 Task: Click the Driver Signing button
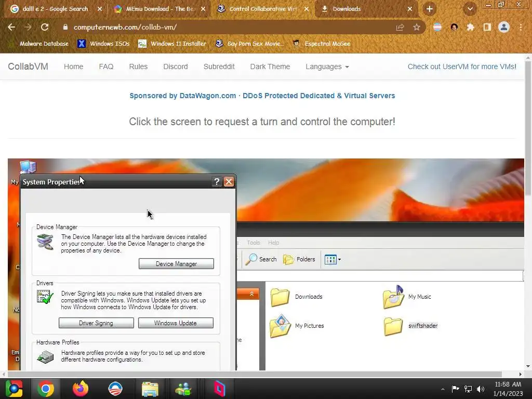96,323
